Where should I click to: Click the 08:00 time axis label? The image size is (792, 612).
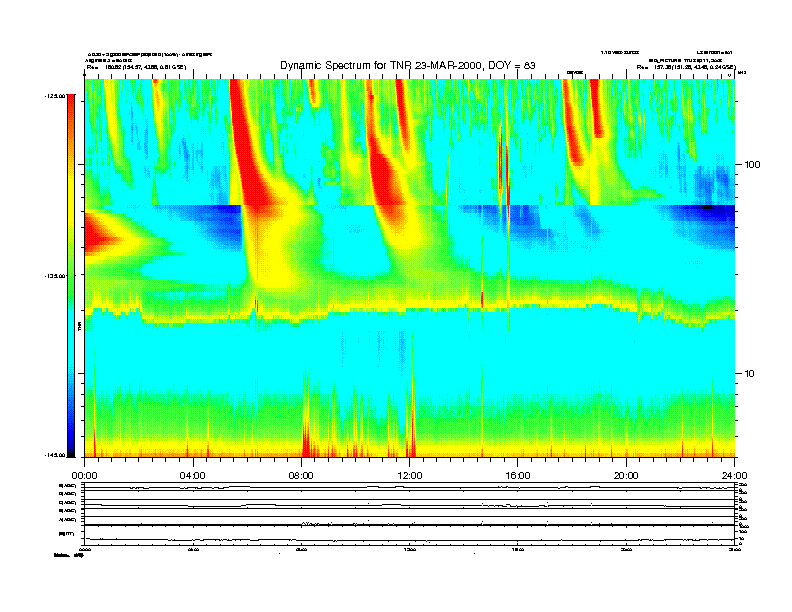(x=301, y=476)
